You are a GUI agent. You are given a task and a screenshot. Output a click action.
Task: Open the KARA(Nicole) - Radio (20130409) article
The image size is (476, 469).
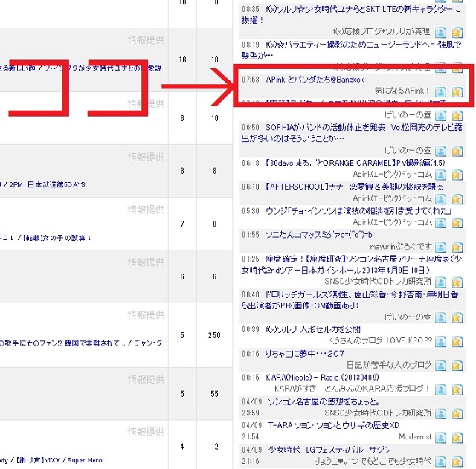pos(322,378)
